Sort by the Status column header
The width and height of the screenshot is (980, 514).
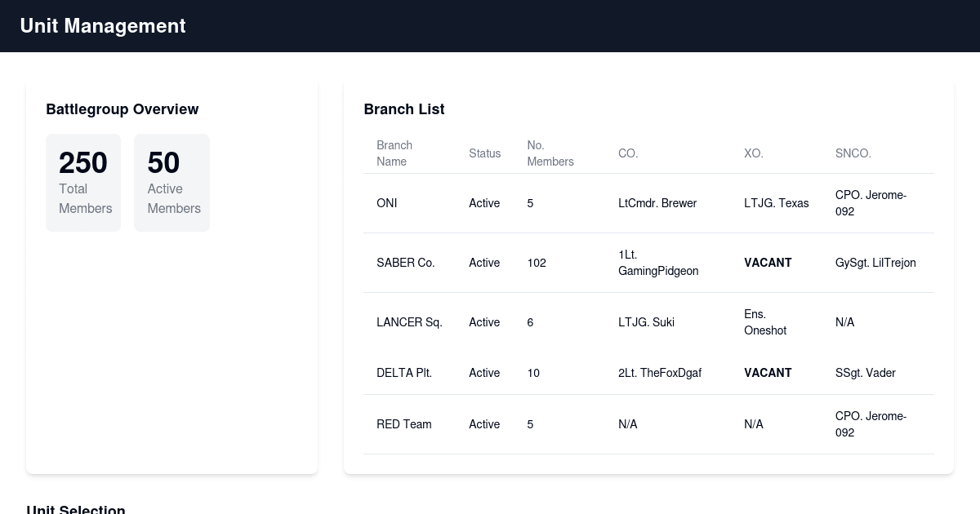[484, 153]
